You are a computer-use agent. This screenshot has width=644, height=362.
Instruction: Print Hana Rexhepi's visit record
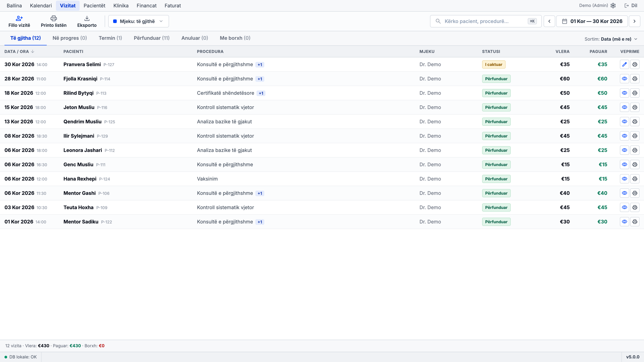pyautogui.click(x=635, y=179)
